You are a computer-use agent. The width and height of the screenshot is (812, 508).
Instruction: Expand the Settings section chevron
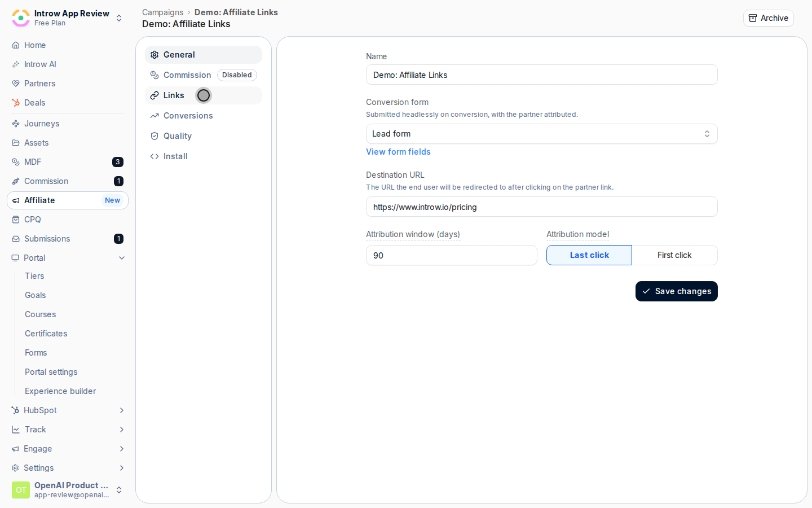point(122,468)
